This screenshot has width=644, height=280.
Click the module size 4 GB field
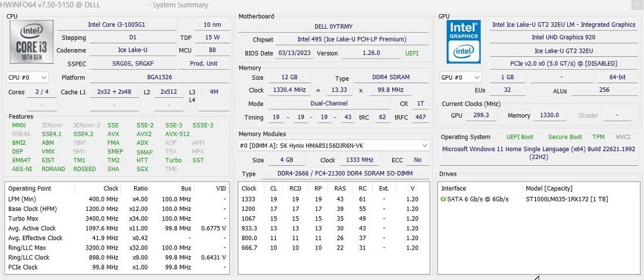(287, 160)
